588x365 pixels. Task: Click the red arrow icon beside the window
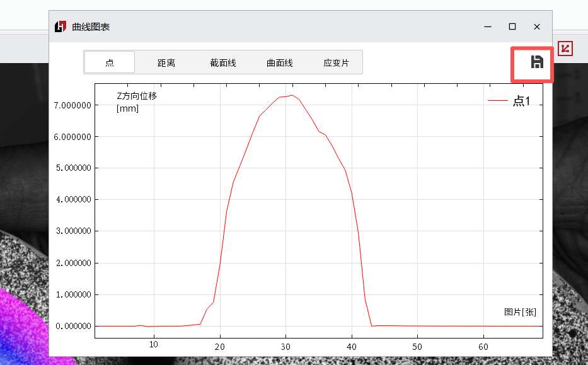pos(565,48)
